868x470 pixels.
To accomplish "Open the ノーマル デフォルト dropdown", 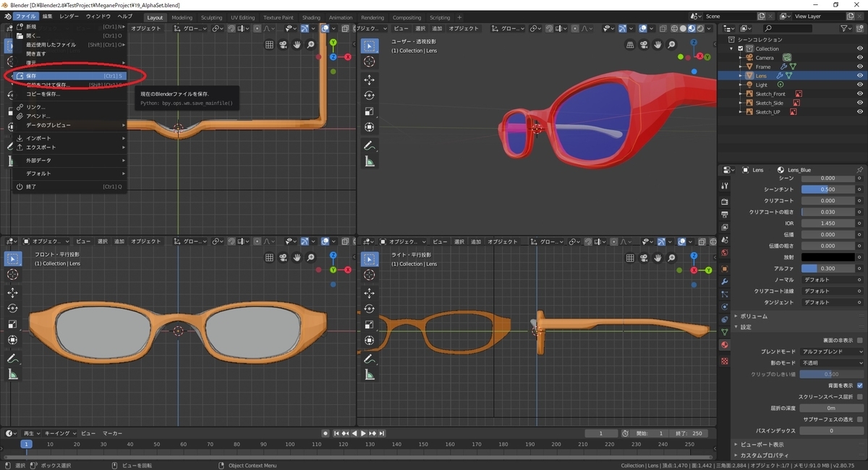I will coord(832,280).
